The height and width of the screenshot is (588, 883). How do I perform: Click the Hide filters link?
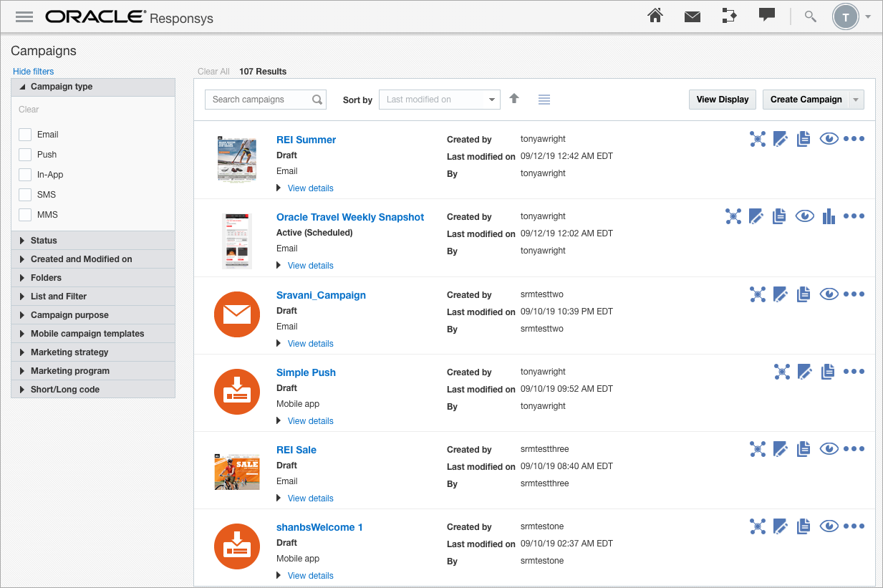click(33, 72)
